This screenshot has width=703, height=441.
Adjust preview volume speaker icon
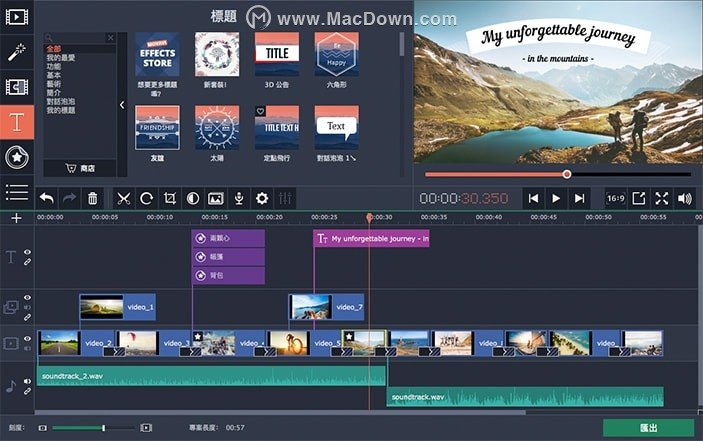[x=685, y=198]
